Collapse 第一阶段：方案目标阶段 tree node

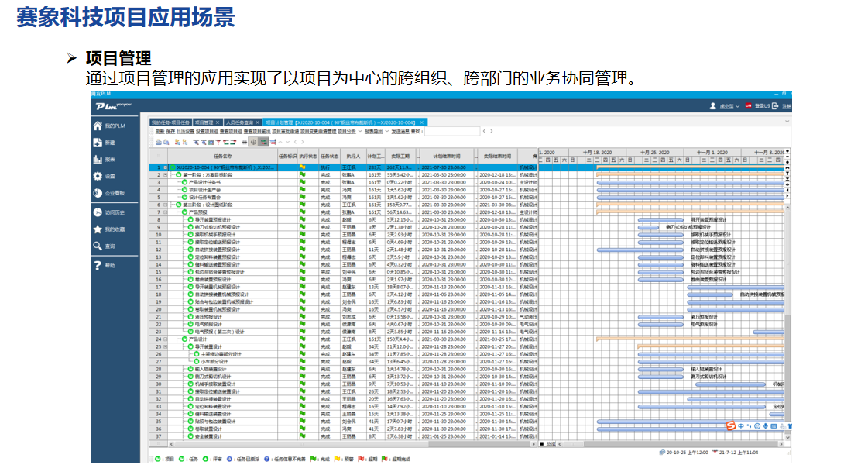[165, 175]
